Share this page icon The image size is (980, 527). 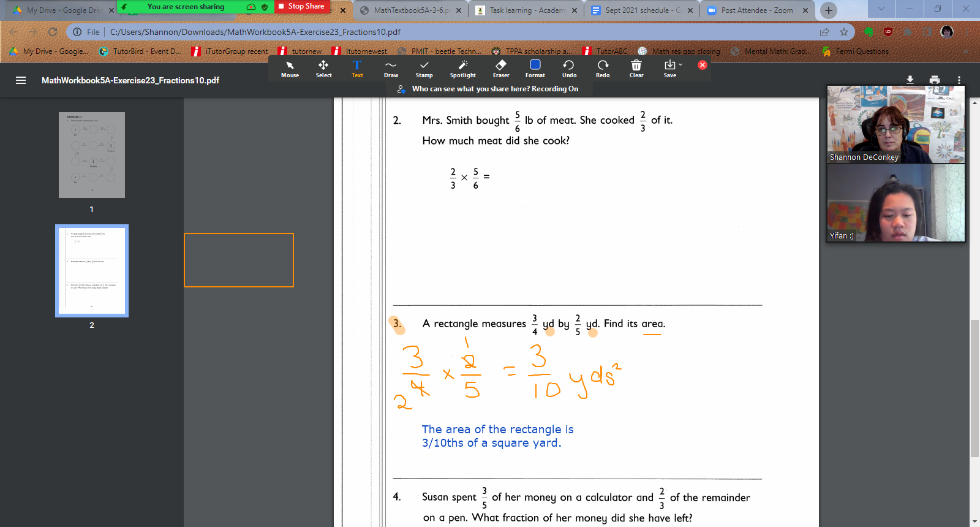824,32
